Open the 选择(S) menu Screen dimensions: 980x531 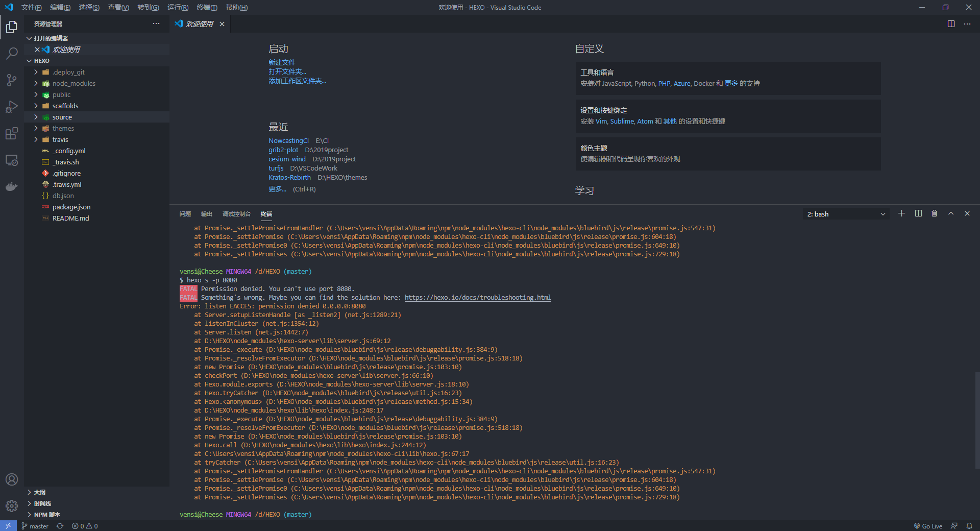pyautogui.click(x=89, y=7)
